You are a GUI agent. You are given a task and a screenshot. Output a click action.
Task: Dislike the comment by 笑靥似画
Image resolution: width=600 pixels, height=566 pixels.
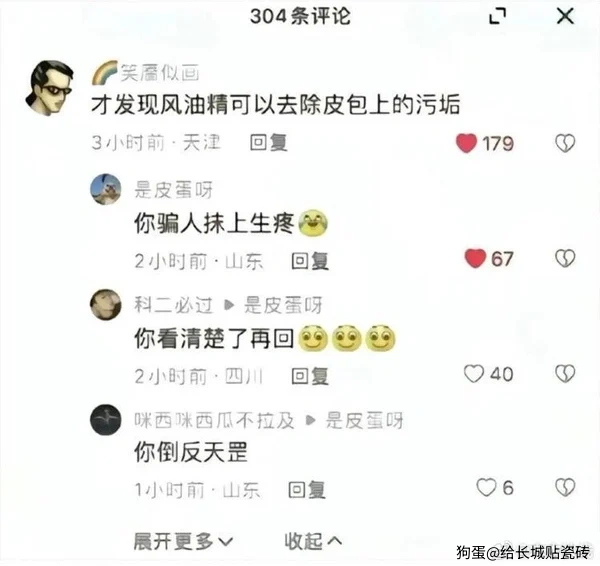(565, 143)
